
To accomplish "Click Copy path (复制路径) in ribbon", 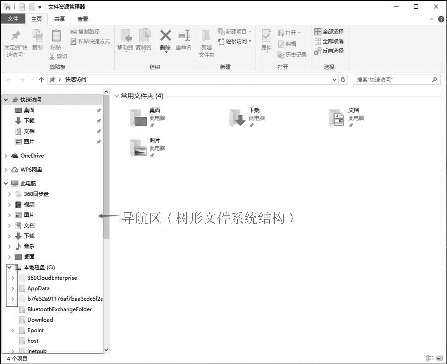I will coord(85,32).
